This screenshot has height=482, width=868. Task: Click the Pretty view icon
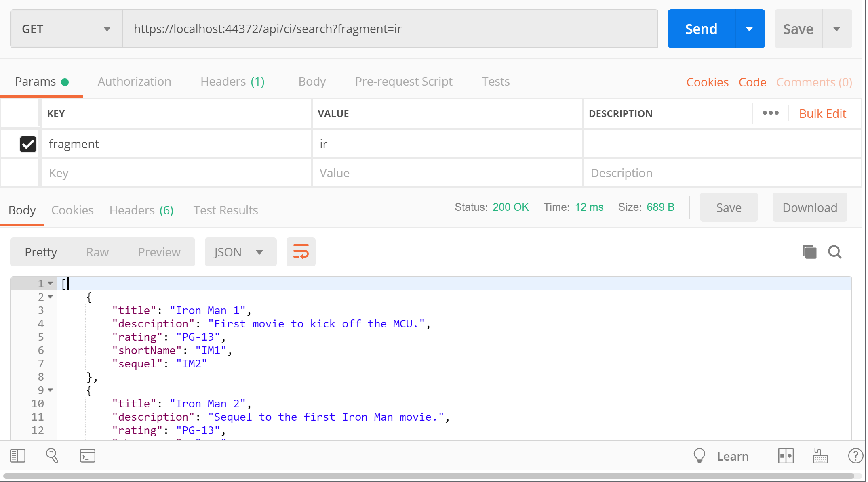[x=40, y=251]
